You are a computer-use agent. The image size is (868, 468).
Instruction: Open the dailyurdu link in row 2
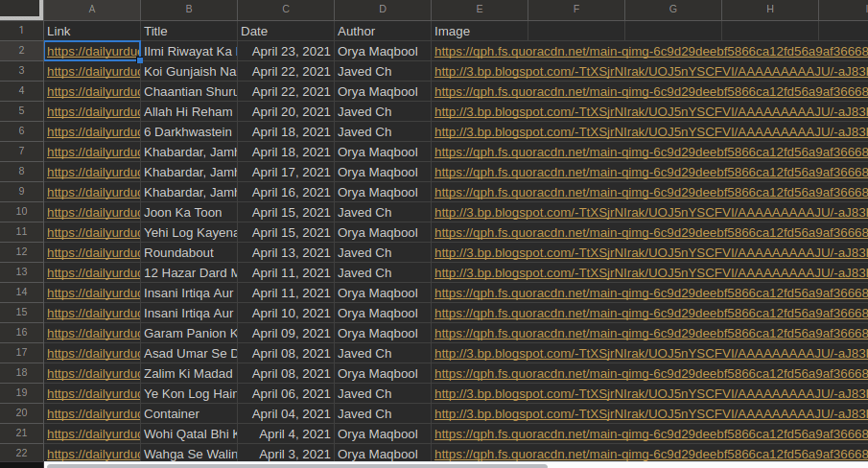(93, 52)
